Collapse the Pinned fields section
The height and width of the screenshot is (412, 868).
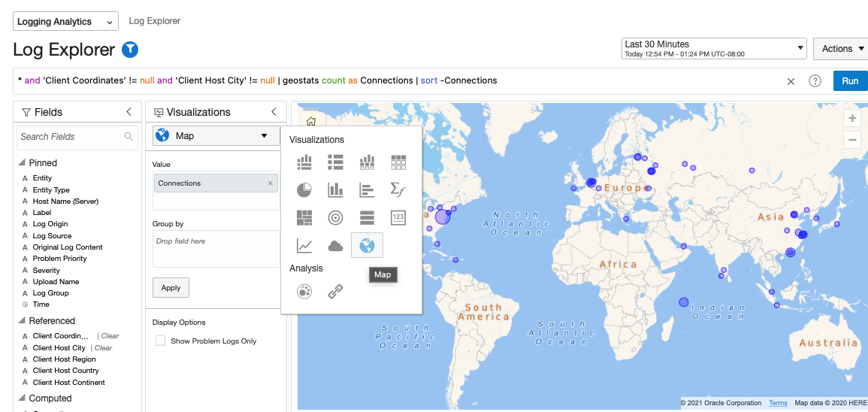(x=22, y=163)
